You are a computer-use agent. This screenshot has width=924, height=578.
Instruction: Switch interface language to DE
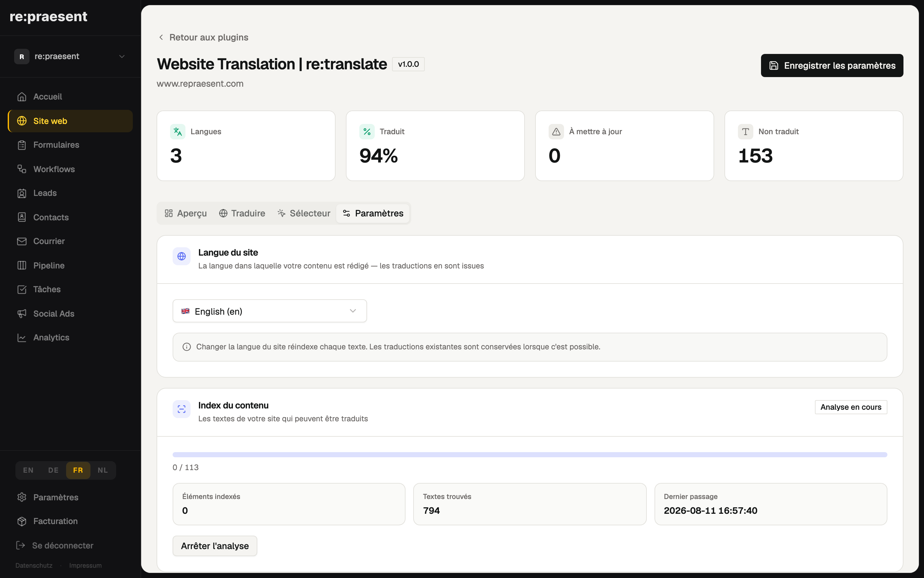point(54,470)
